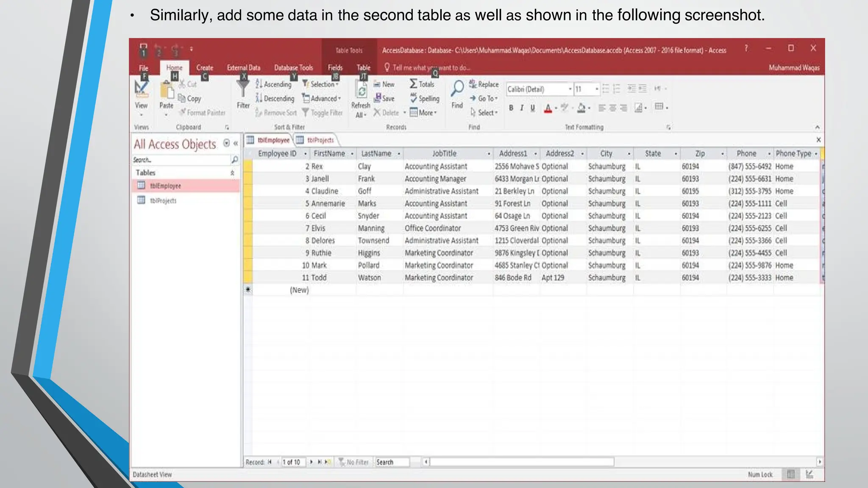Click the Totals sigma button
Viewport: 868px width, 488px height.
pyautogui.click(x=422, y=84)
